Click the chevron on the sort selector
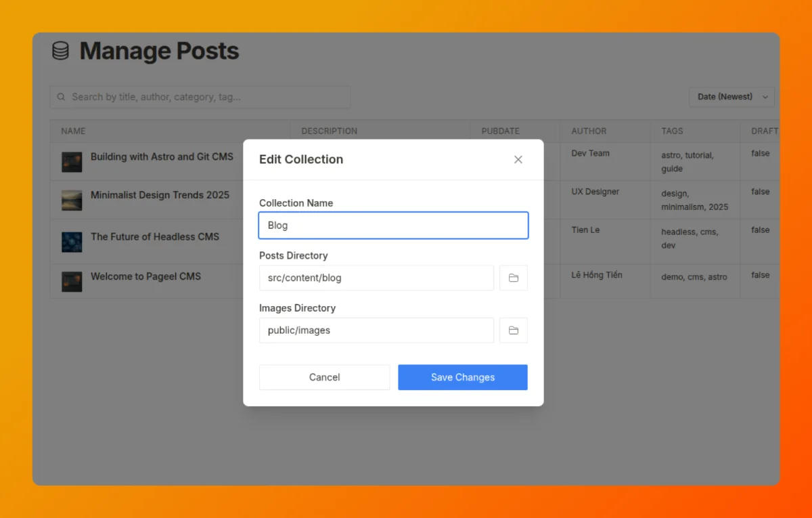This screenshot has width=812, height=518. click(764, 97)
